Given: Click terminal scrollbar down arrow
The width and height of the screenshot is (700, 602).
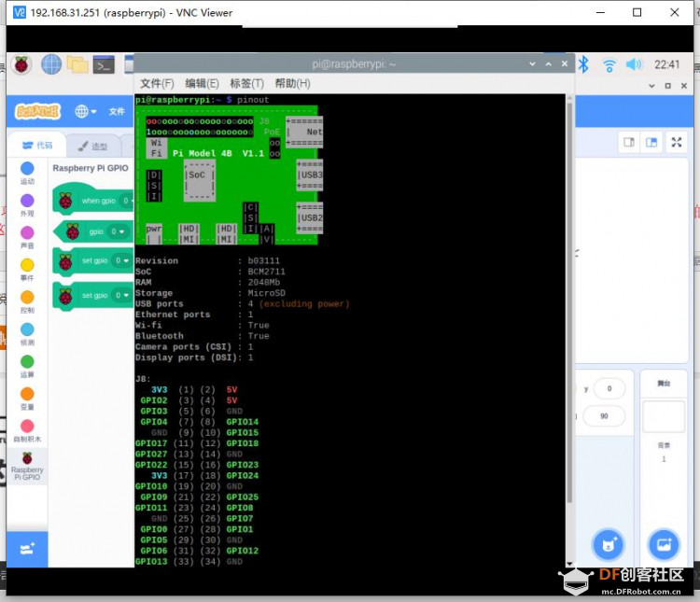Looking at the screenshot, I should click(x=569, y=564).
